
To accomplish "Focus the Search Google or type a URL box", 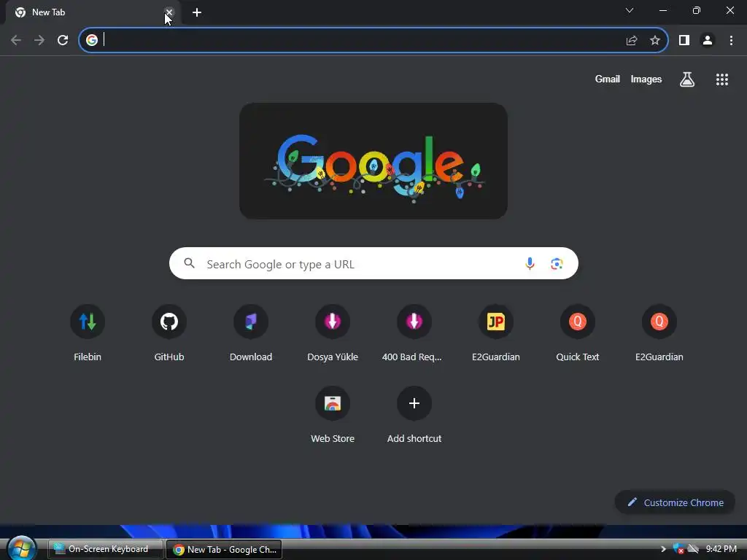I will coord(373,263).
